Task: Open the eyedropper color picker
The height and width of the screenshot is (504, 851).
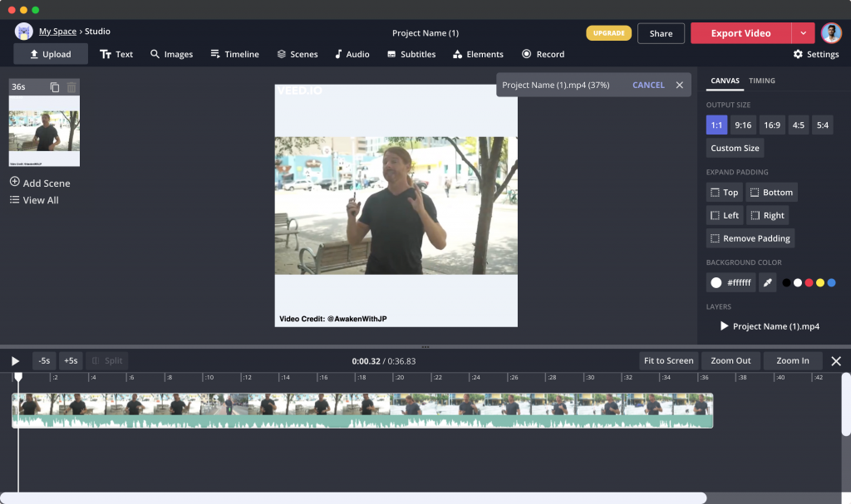Action: 768,283
